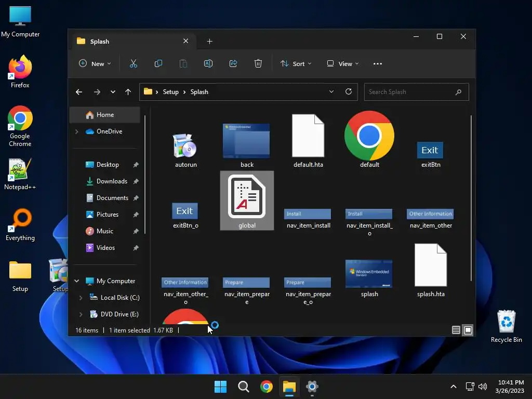Open Notepad++ desktop shortcut
Screen dimensions: 532x399
coord(20,174)
